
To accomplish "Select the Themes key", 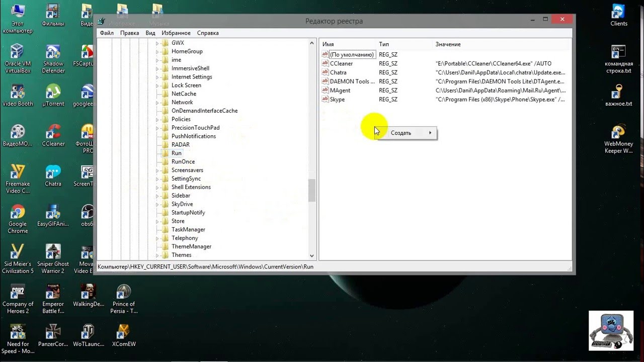I will (x=181, y=255).
